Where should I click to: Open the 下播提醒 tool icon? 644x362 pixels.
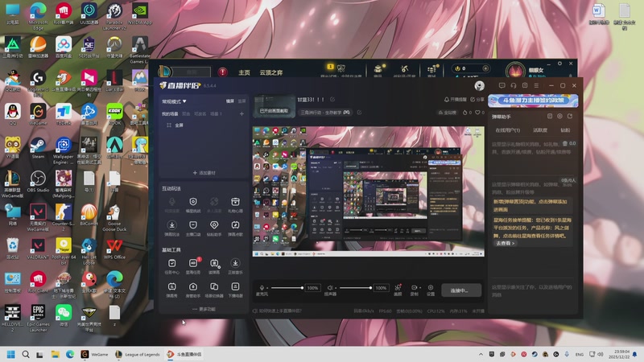(x=235, y=290)
